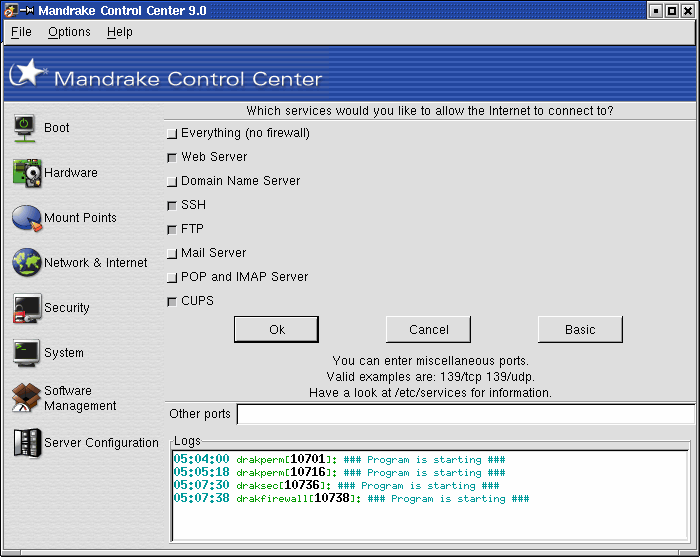The height and width of the screenshot is (557, 700).
Task: Open the Boot section icon
Action: [25, 128]
